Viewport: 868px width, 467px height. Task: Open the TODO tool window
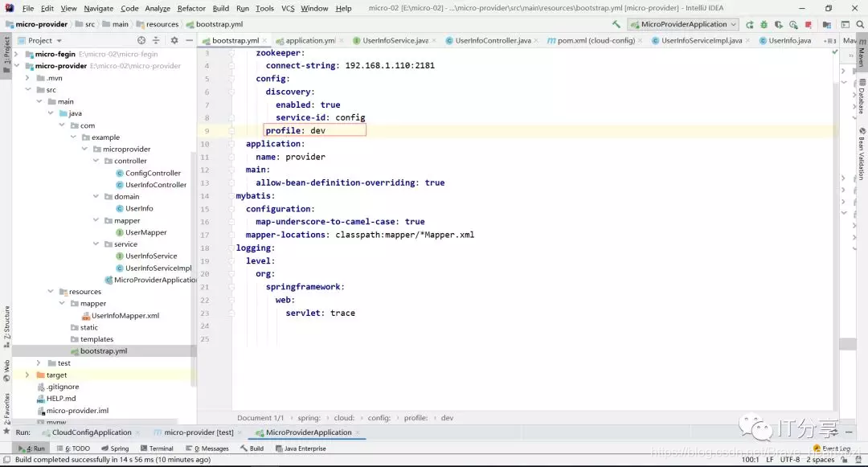coord(73,449)
